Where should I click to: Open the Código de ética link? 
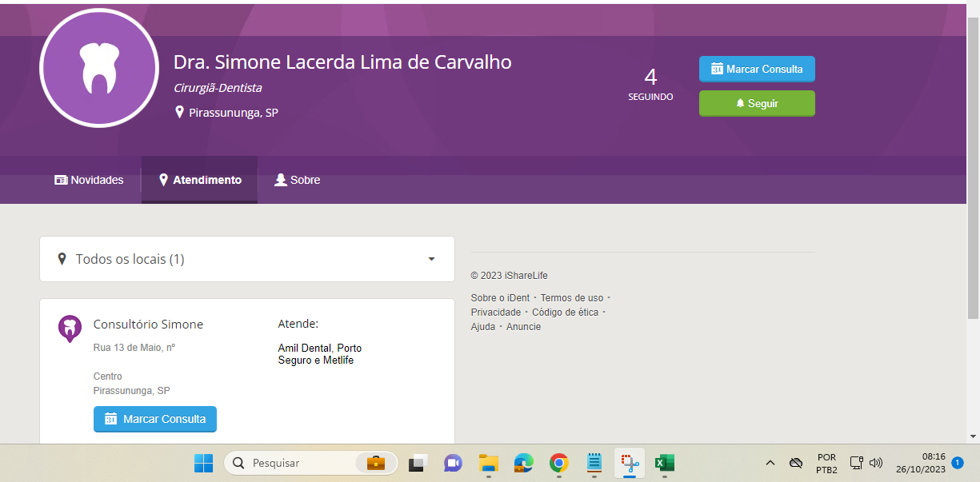pos(565,313)
